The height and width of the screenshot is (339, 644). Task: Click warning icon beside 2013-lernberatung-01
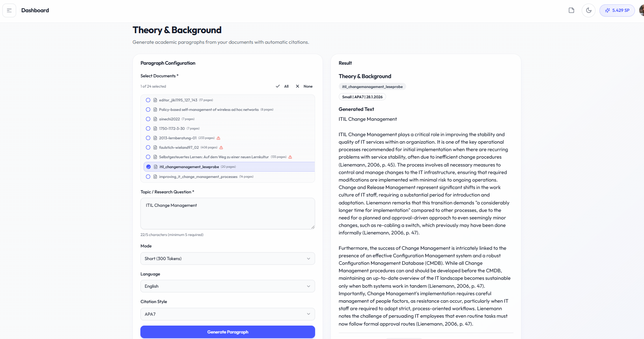coord(218,138)
